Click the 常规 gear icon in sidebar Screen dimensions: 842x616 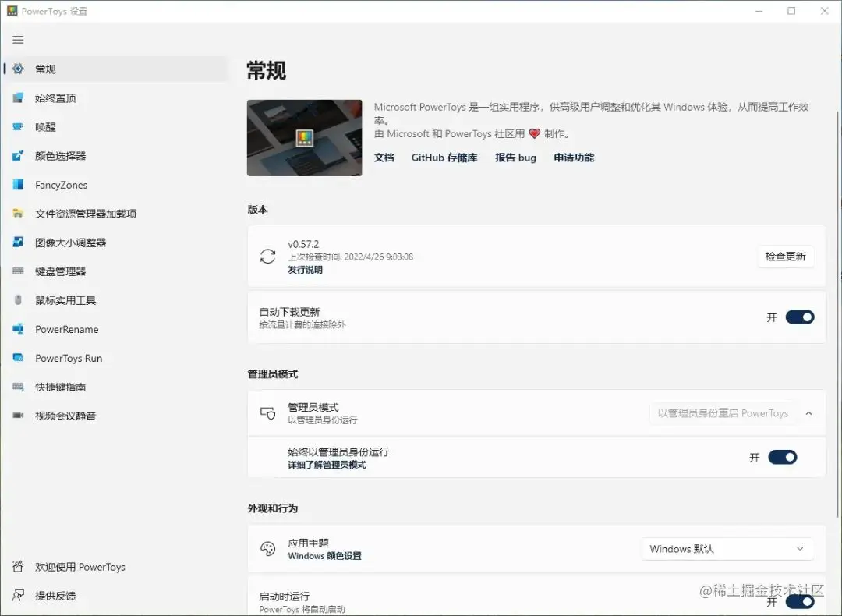pyautogui.click(x=18, y=69)
